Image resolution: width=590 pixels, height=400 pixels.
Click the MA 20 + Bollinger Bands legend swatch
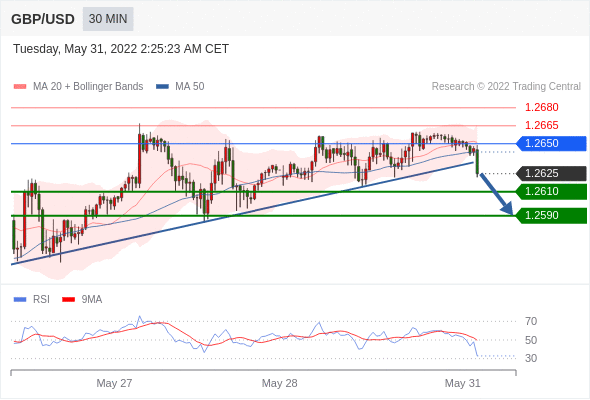click(x=20, y=87)
